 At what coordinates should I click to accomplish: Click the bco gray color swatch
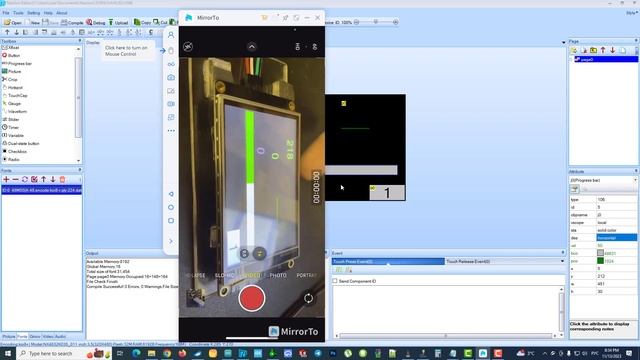point(600,253)
